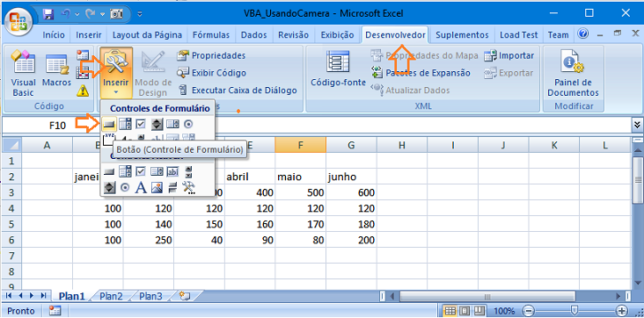Switch to Page Break Preview

click(479, 310)
